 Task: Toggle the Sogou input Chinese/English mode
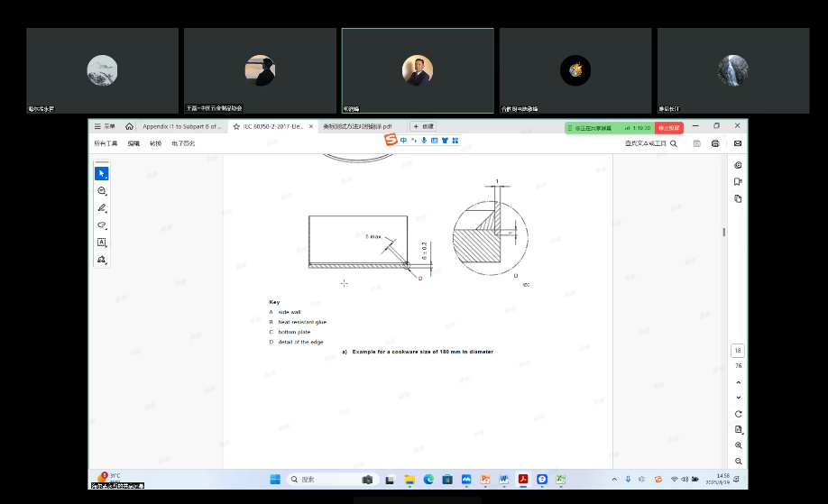point(403,140)
